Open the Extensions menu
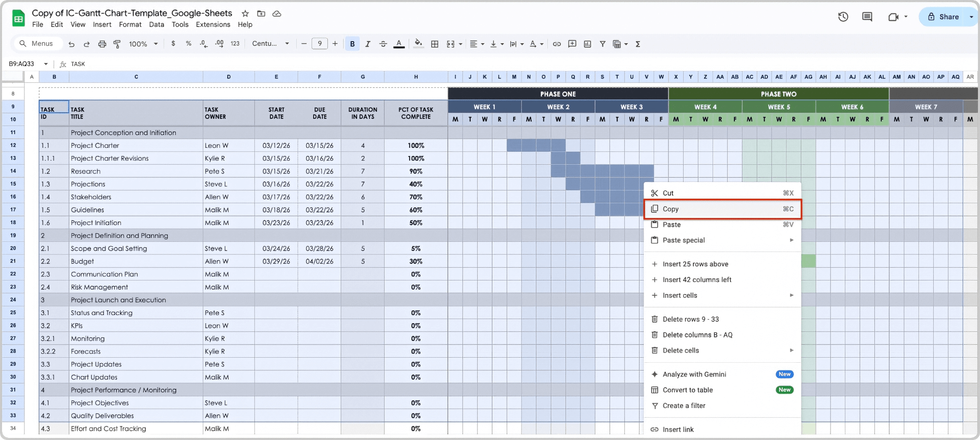Viewport: 980px width, 440px height. 213,24
